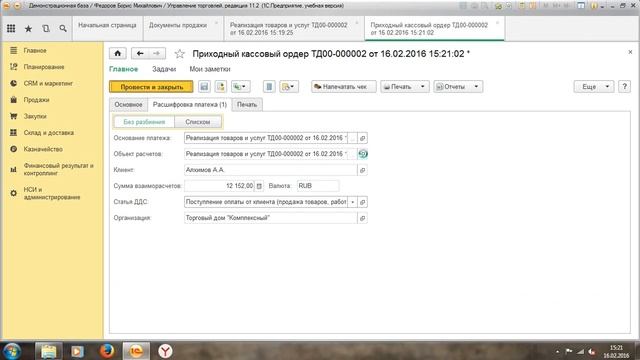Viewport: 640px width, 360px height.
Task: Open Склад и доставка section
Action: point(49,133)
